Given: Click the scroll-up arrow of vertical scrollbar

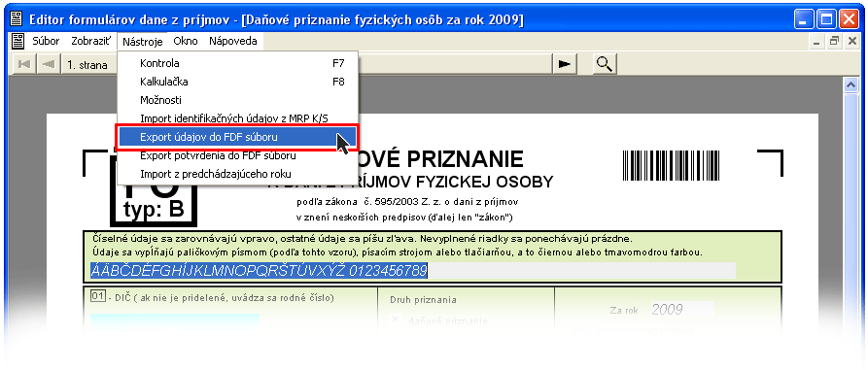Looking at the screenshot, I should tap(850, 84).
